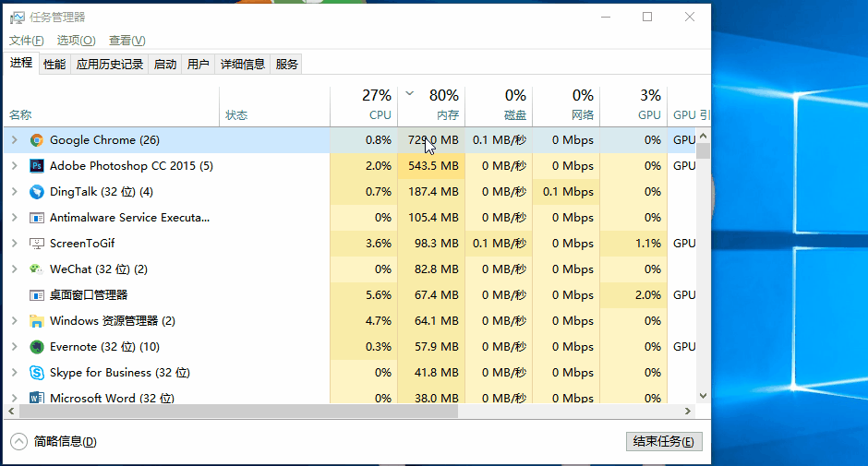Viewport: 868px width, 466px height.
Task: Expand the Adobe Photoshop CC 2015 group
Action: [x=15, y=166]
